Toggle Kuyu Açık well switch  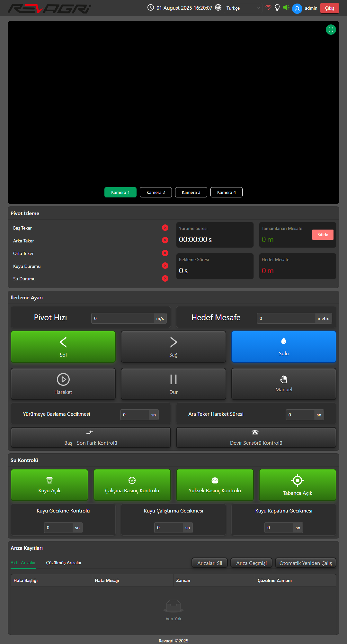point(49,485)
